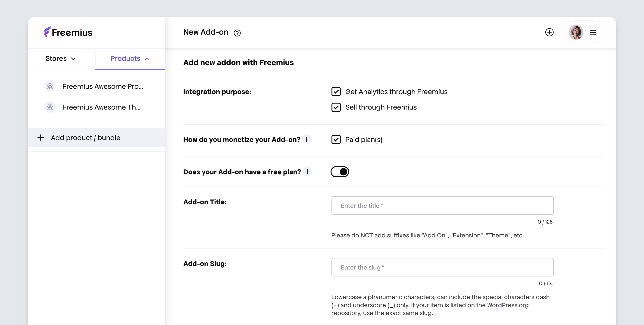The image size is (644, 325).
Task: Uncheck Get Analytics through Freemius
Action: (336, 92)
